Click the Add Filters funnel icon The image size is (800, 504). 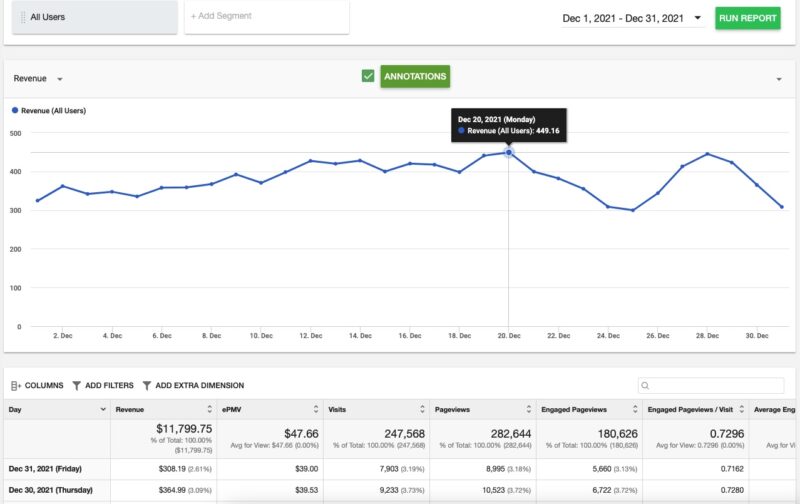coord(77,385)
